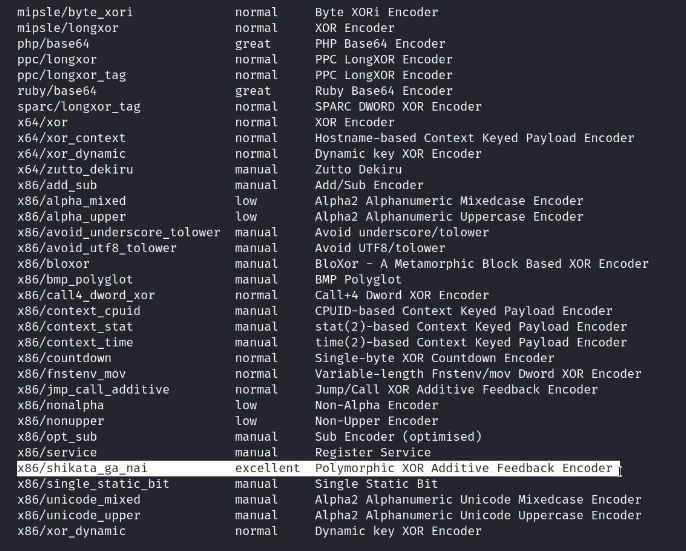Viewport: 686px width, 551px height.
Task: Click the x86/avoid_underscore_tolower encoder name
Action: pyautogui.click(x=118, y=232)
